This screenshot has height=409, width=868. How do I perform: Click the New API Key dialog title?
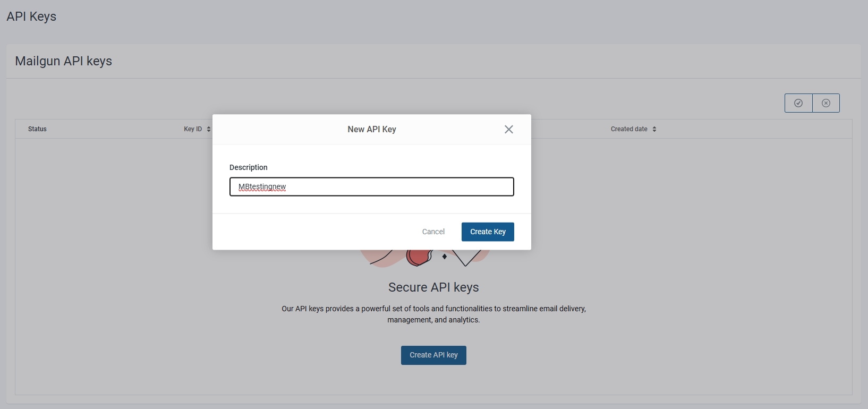click(371, 130)
